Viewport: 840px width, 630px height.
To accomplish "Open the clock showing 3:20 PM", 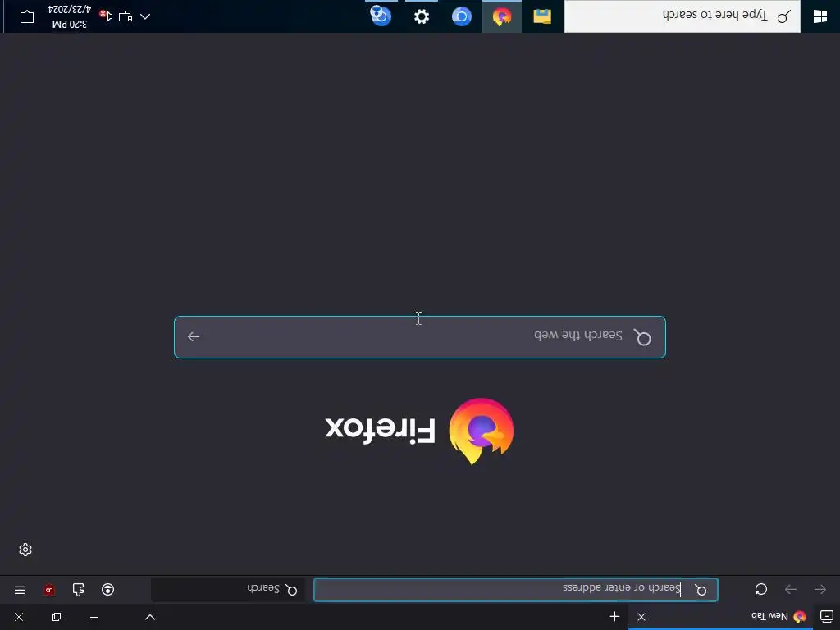I will coord(70,16).
